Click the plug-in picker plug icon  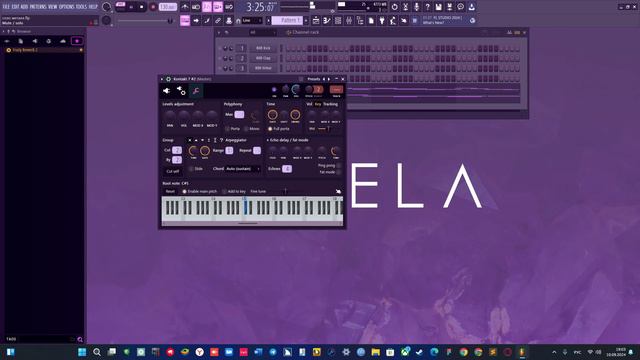click(x=382, y=20)
